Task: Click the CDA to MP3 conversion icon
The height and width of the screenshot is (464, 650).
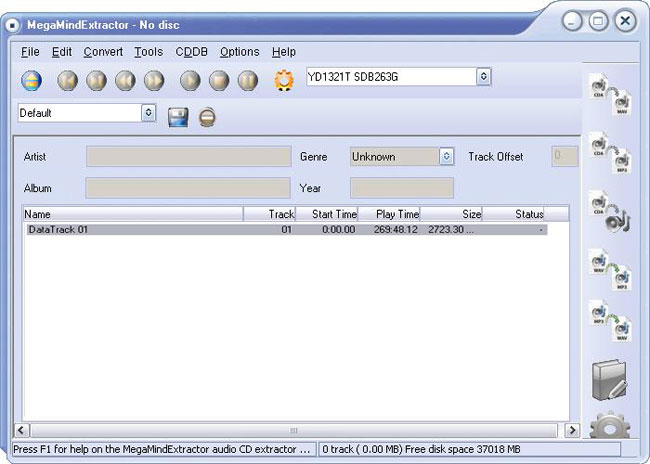Action: coord(609,154)
